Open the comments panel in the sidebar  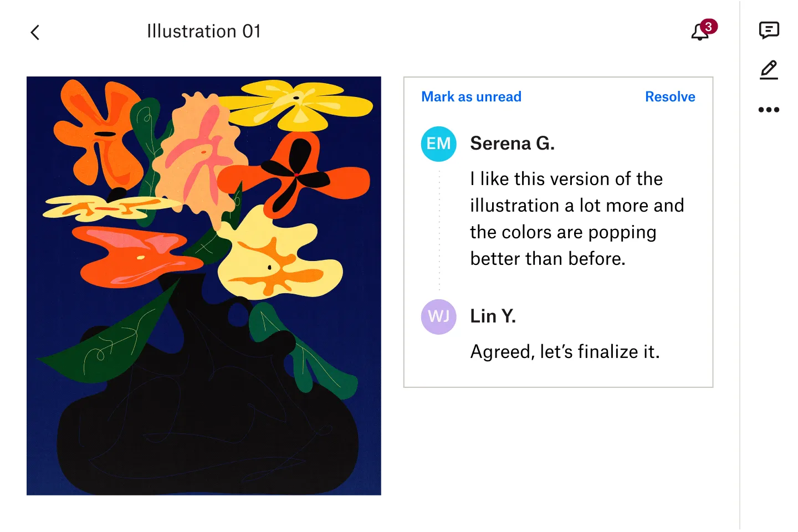click(x=769, y=30)
